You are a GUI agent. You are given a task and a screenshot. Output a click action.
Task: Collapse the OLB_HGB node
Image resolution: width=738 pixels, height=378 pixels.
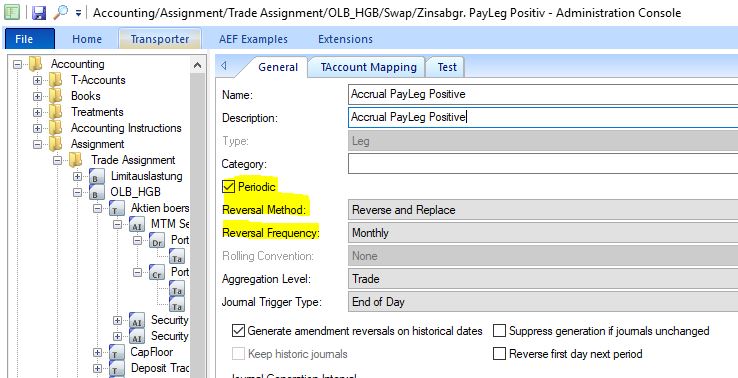point(78,193)
